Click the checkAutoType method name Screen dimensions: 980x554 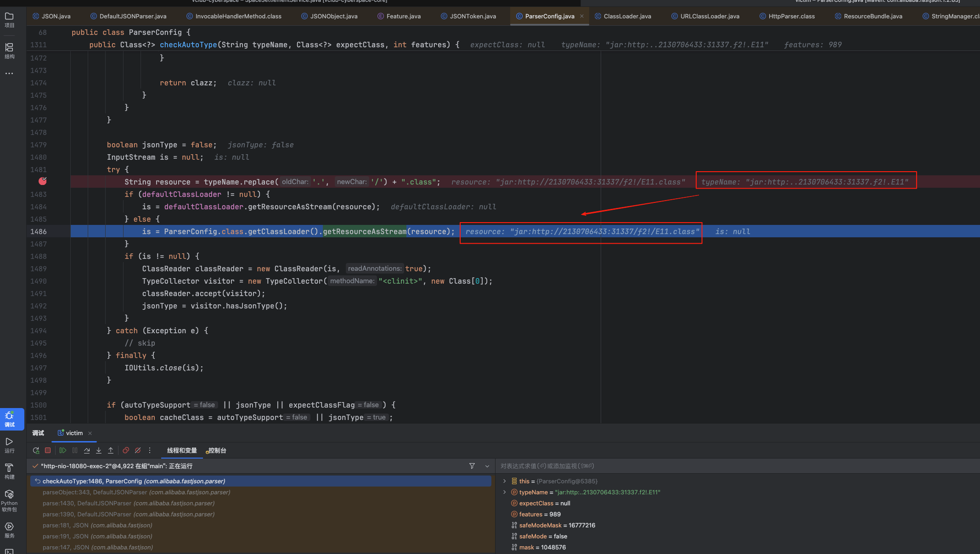(188, 45)
